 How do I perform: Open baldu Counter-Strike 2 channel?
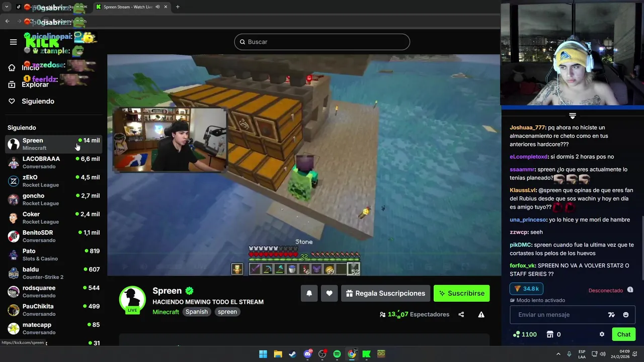click(54, 273)
